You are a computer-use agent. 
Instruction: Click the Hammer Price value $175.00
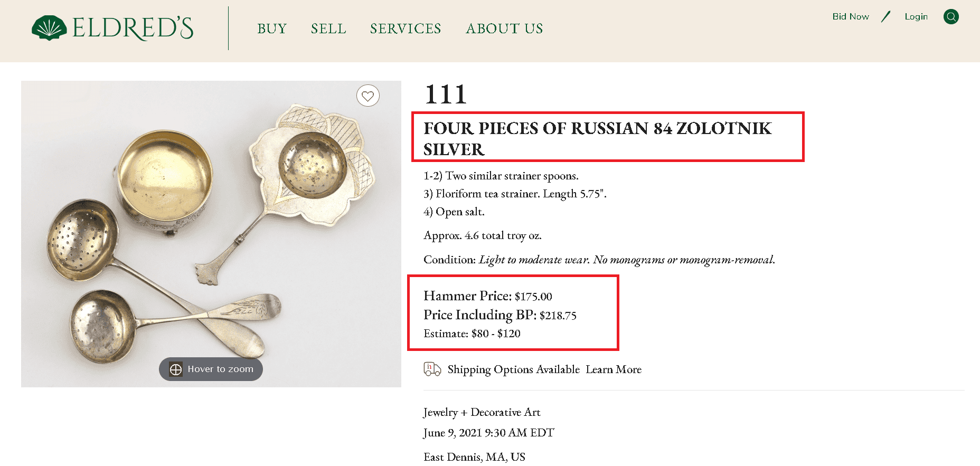point(533,297)
